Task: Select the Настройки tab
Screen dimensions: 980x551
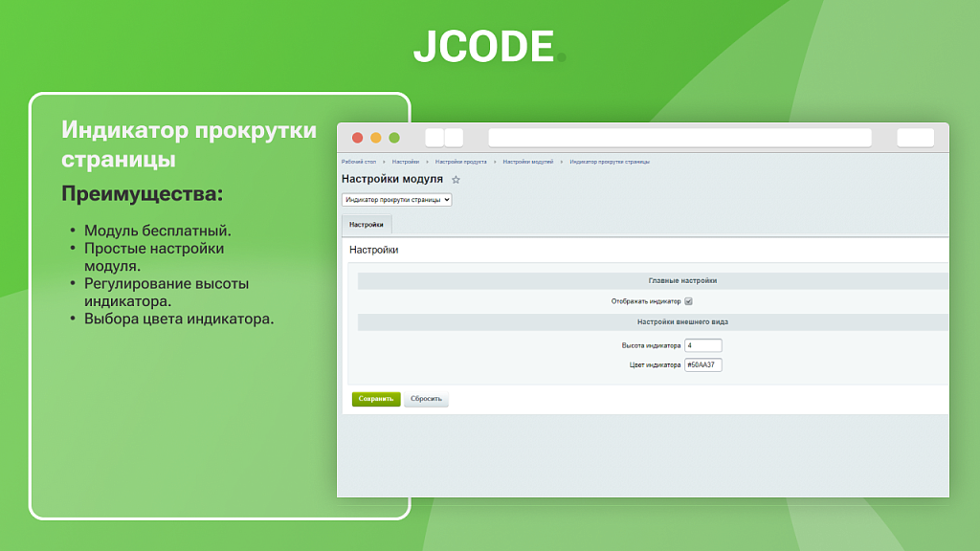Action: click(367, 224)
